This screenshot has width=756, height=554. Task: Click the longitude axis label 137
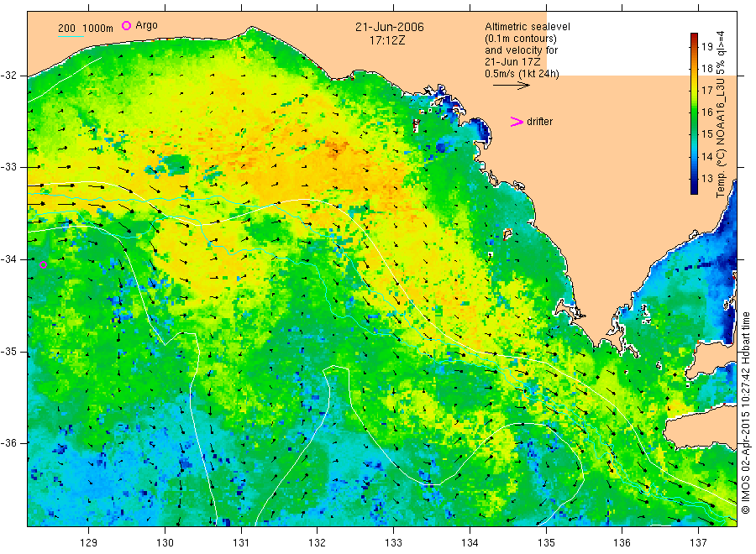[698, 543]
